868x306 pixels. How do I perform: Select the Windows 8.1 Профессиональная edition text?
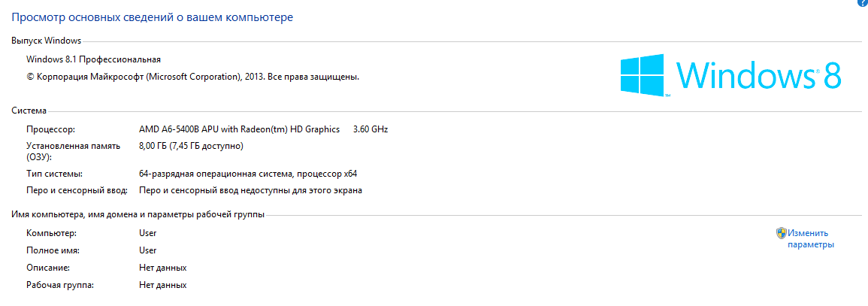93,59
